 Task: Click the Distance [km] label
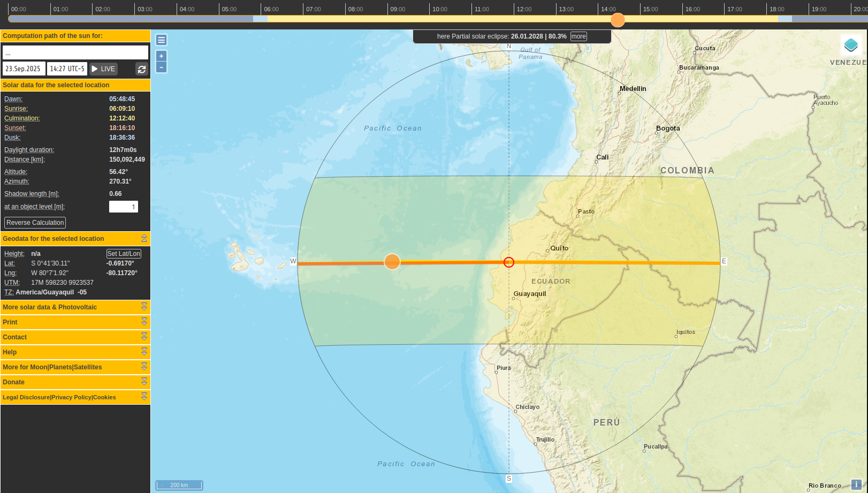25,160
